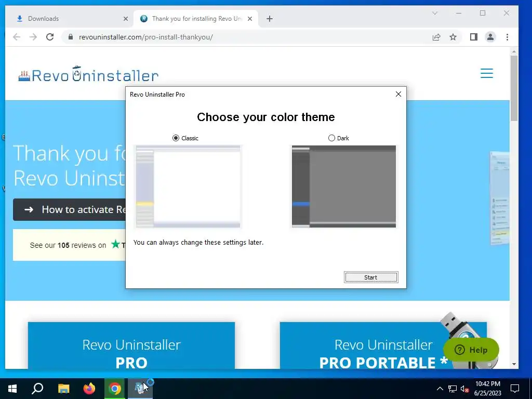Click the muted volume icon in tray
The height and width of the screenshot is (399, 532).
coord(464,389)
